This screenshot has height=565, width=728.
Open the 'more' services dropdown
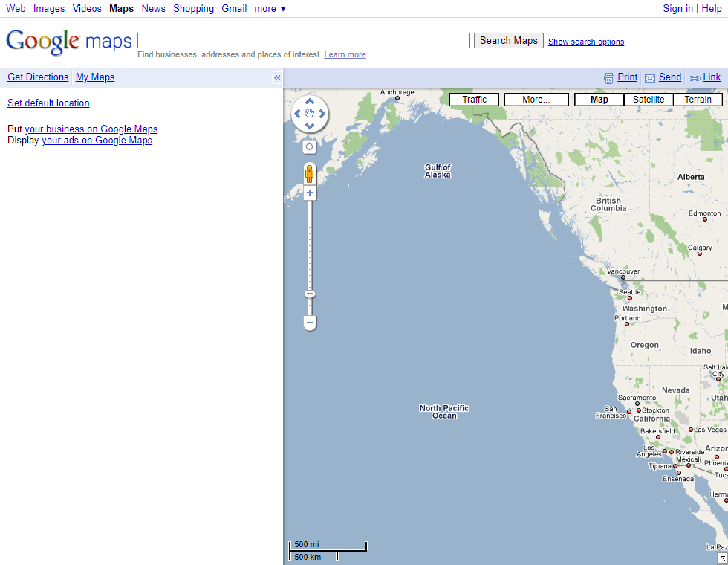pos(270,9)
